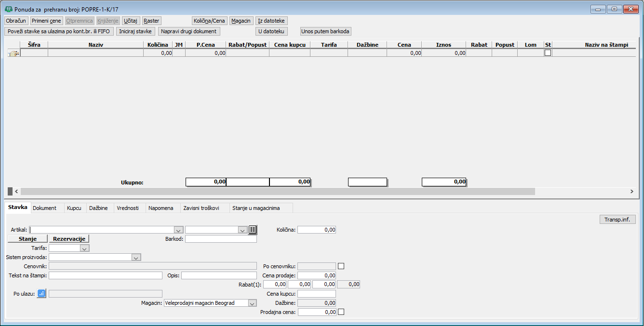The image size is (644, 326).
Task: Expand the Sistem proizvoda combo box
Action: (136, 258)
